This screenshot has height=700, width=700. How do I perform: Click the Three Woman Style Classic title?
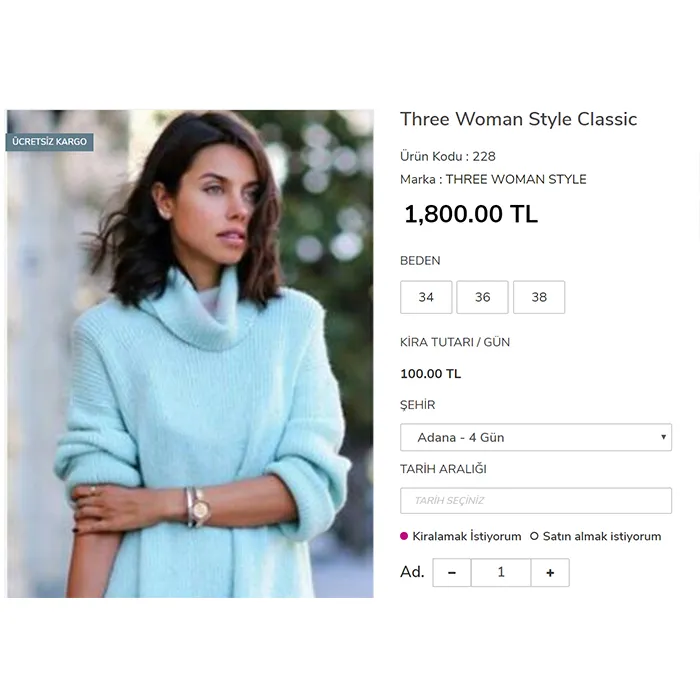[518, 119]
